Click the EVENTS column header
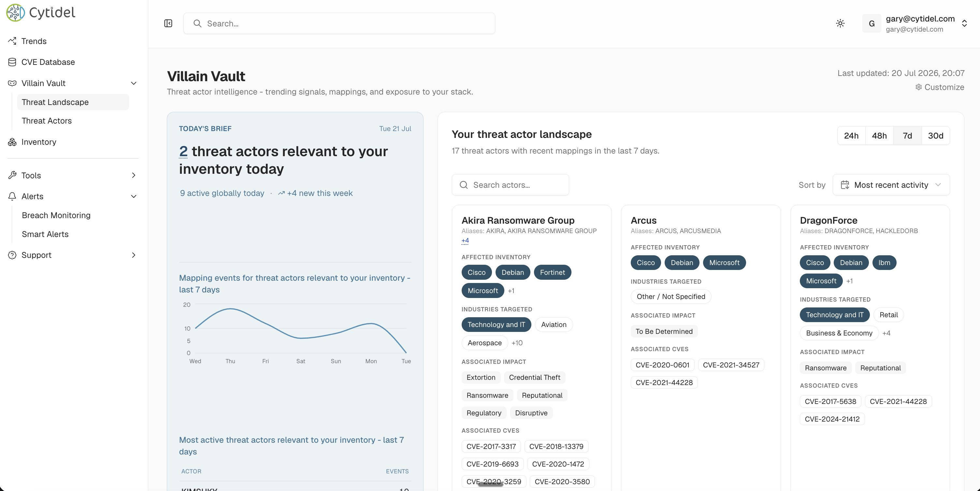The image size is (980, 491). pyautogui.click(x=397, y=471)
